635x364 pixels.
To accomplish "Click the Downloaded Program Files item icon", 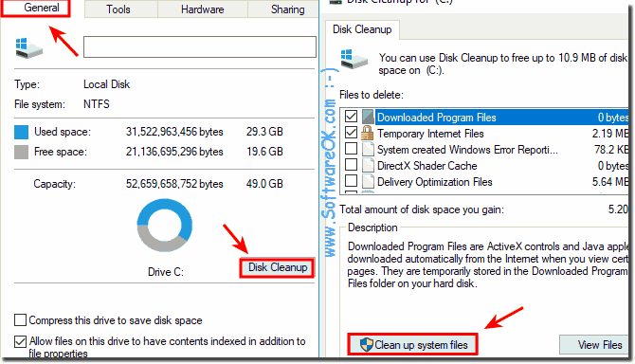I will [368, 117].
